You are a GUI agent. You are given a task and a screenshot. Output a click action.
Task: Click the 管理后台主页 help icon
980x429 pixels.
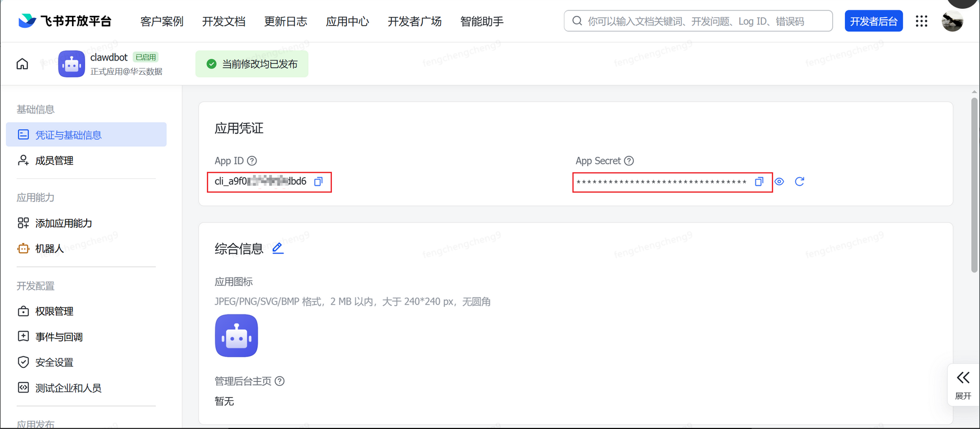click(280, 381)
